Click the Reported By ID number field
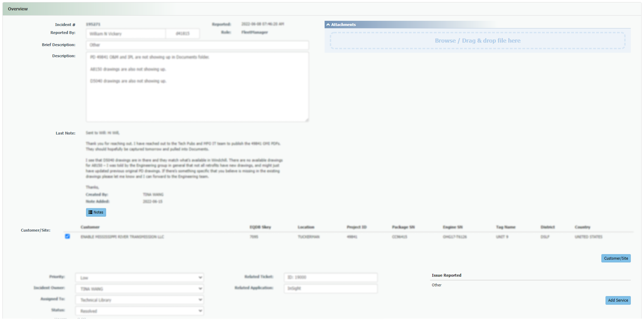This screenshot has height=320, width=644. (183, 34)
